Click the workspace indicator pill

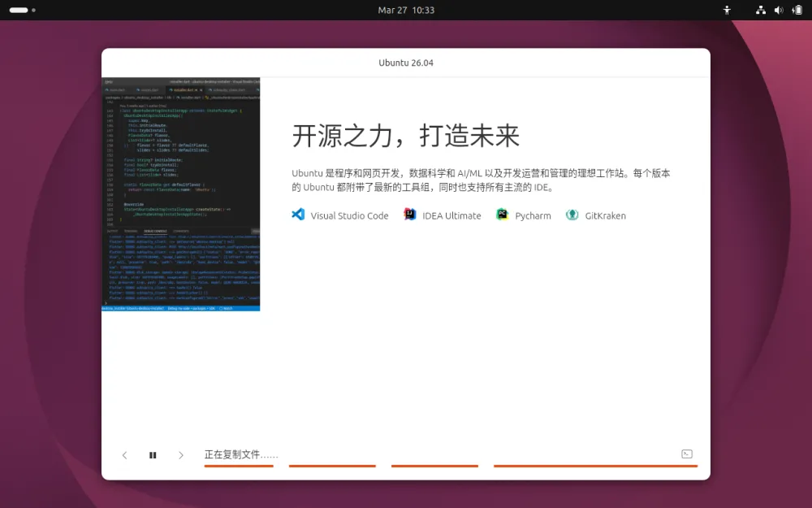(19, 10)
